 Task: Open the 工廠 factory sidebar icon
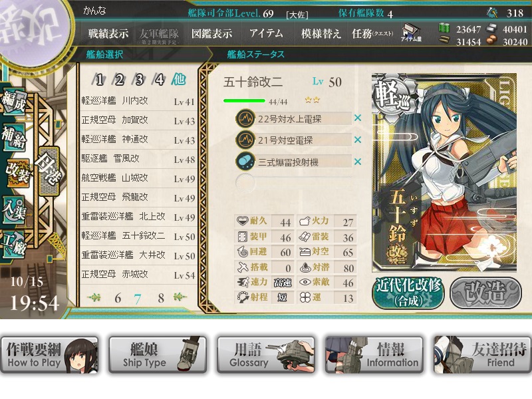(13, 245)
